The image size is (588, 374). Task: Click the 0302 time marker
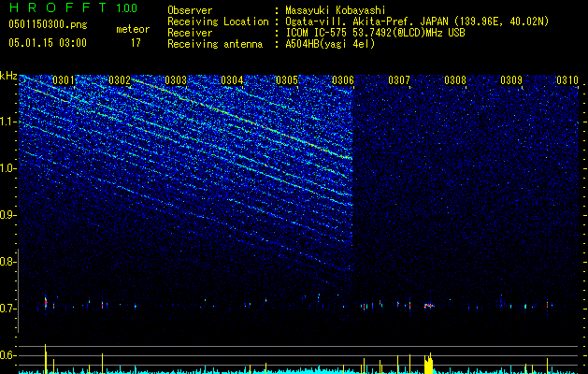click(x=120, y=80)
